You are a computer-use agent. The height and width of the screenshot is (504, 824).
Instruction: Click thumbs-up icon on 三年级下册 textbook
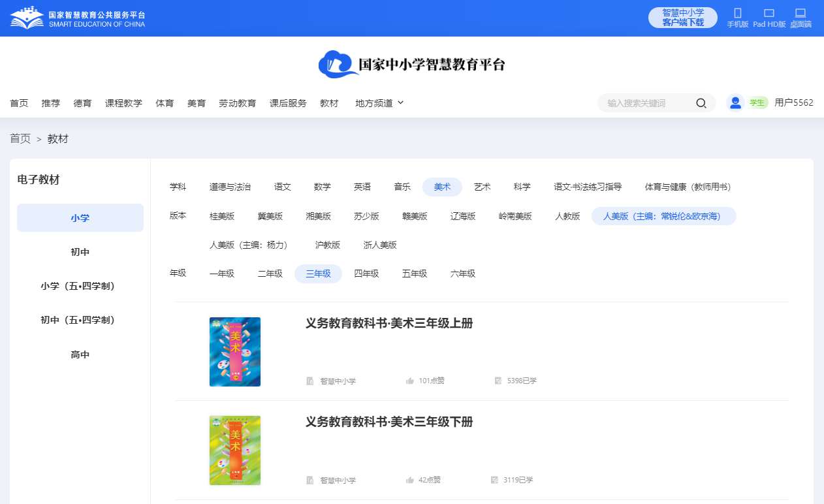[x=410, y=480]
